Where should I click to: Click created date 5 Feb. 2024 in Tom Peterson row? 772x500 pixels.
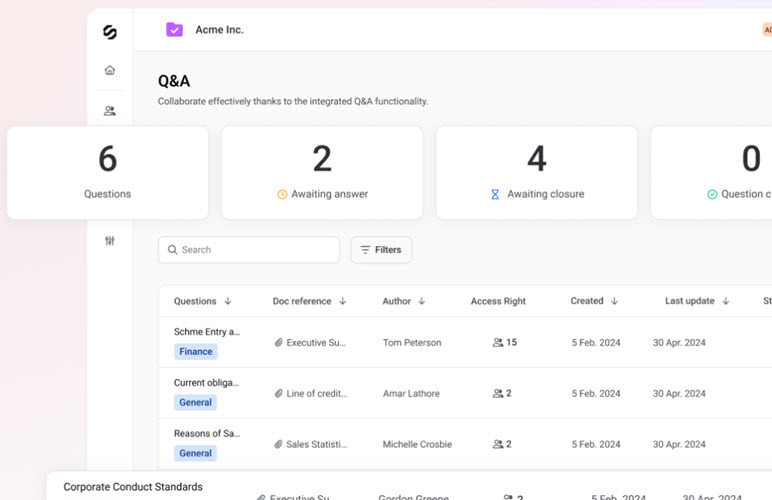click(x=596, y=343)
